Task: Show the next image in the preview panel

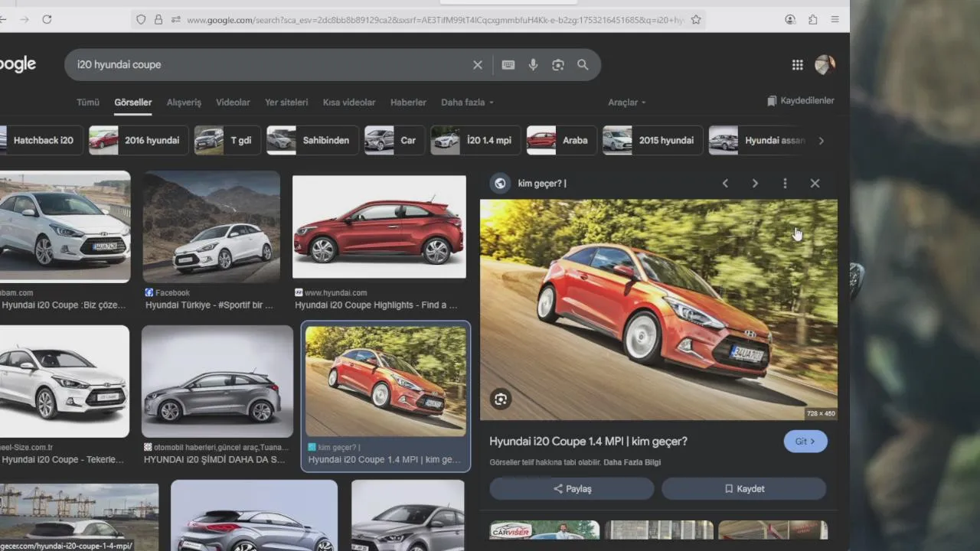Action: [755, 184]
